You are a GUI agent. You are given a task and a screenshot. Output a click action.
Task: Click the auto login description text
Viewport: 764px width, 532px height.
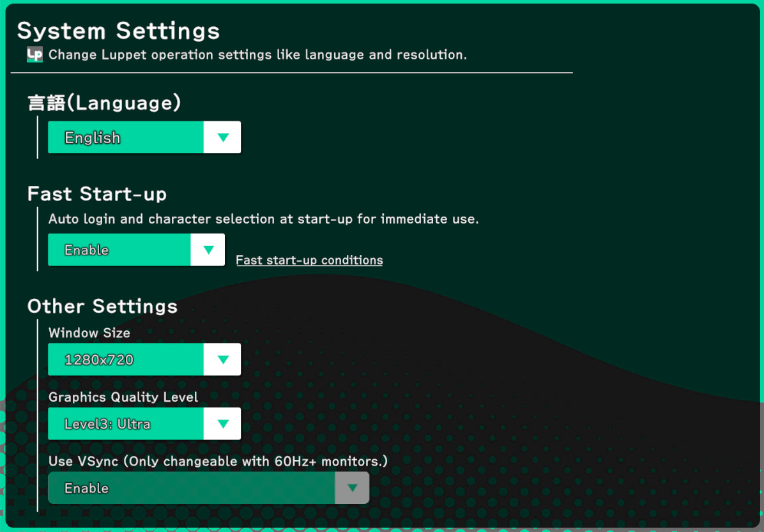coord(263,219)
